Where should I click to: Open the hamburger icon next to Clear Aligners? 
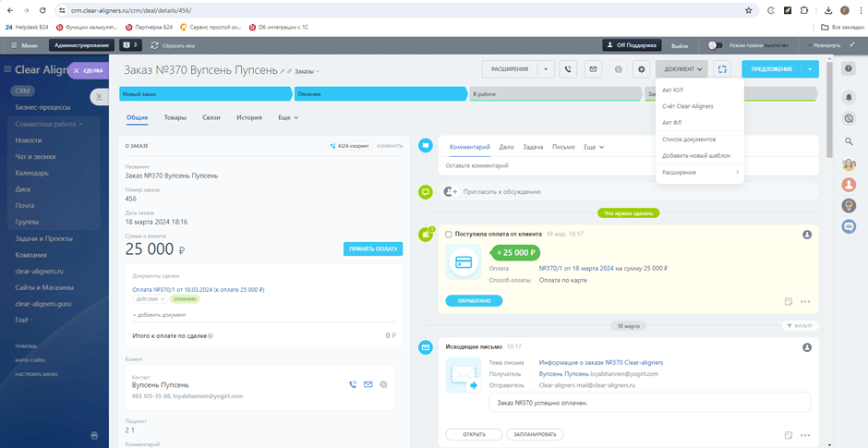point(7,69)
